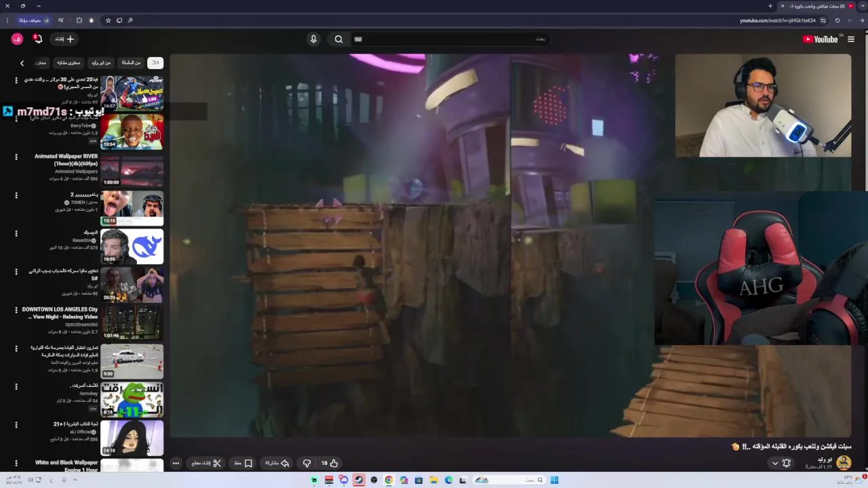
Task: Open options menu for itsmokey video
Action: [x=16, y=386]
